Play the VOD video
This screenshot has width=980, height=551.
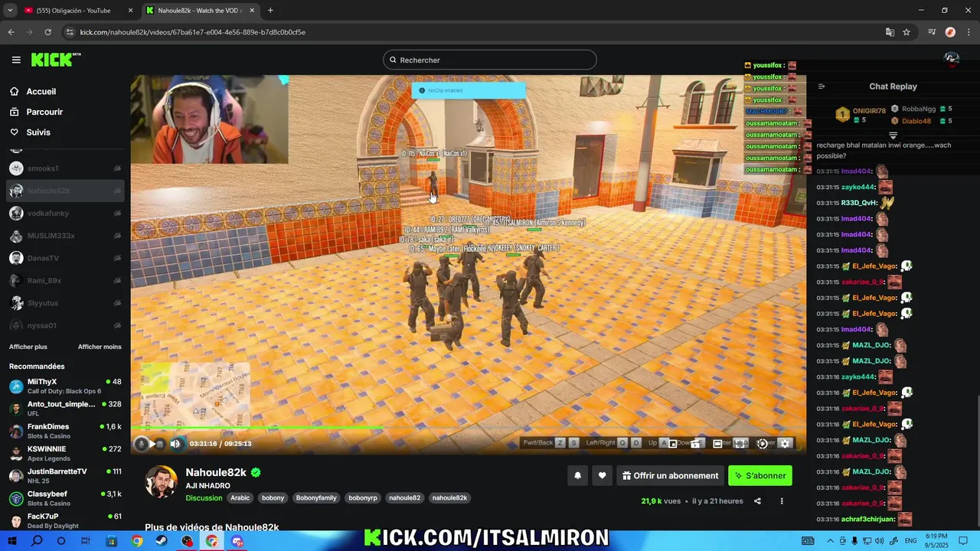pos(152,444)
